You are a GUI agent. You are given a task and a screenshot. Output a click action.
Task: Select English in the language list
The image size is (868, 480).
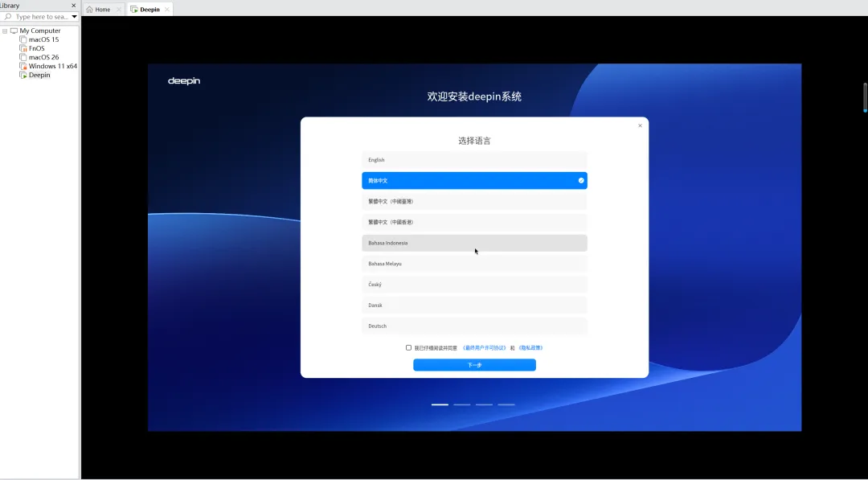[x=474, y=160]
